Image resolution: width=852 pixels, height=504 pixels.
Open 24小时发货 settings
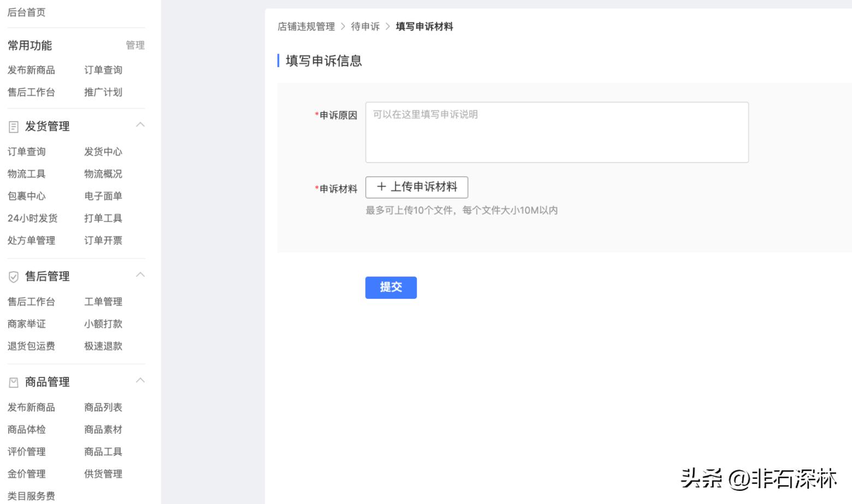coord(30,218)
